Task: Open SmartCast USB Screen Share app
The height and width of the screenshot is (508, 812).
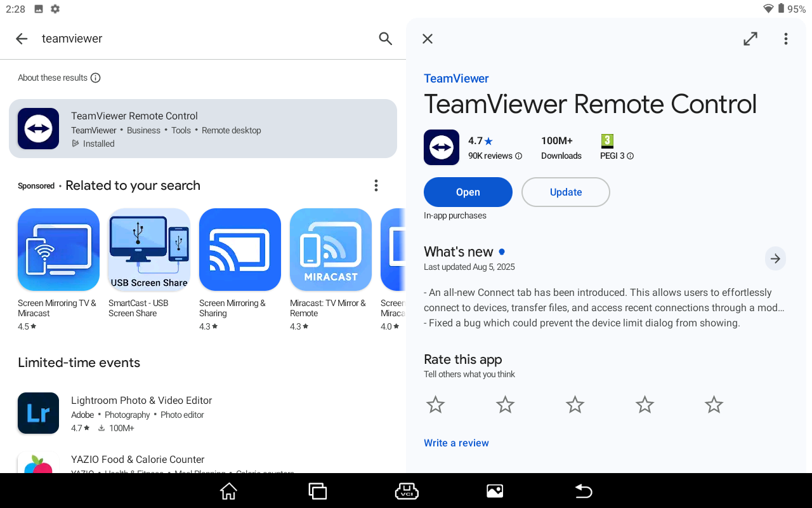Action: [149, 250]
